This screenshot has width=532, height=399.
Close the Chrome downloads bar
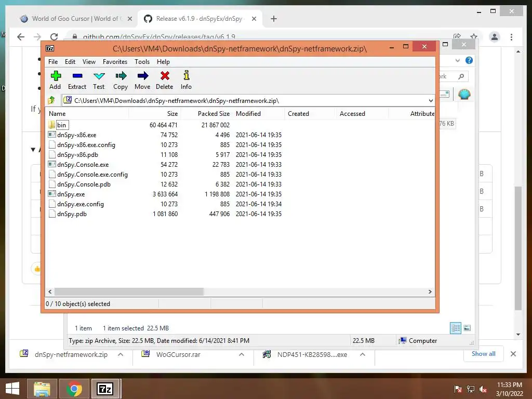click(513, 354)
